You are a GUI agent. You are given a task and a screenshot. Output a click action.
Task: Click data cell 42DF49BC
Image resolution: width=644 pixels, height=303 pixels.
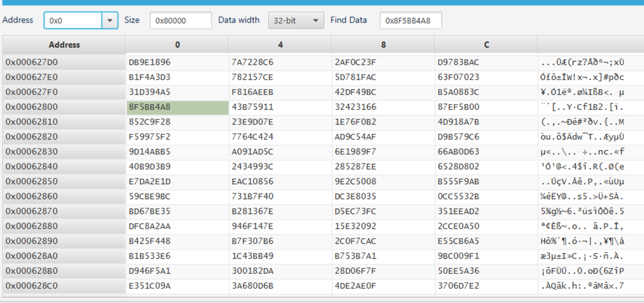click(383, 92)
